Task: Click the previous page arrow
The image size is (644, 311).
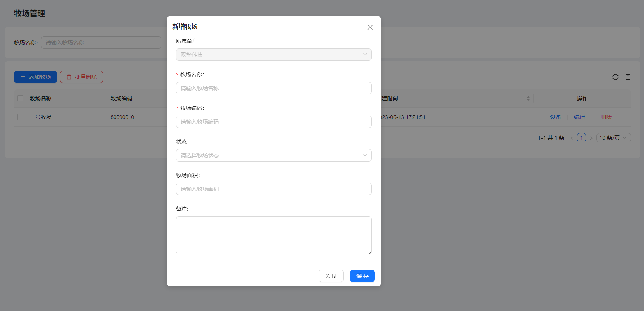Action: 572,138
